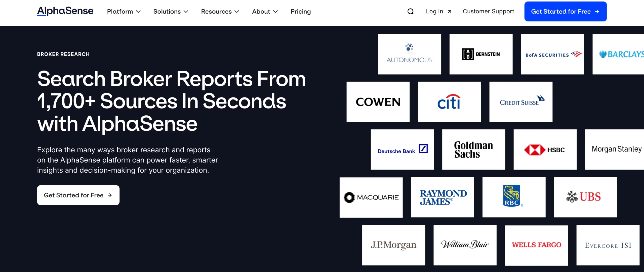This screenshot has height=272, width=644.
Task: Click the Autonomous logo tile
Action: (x=409, y=54)
